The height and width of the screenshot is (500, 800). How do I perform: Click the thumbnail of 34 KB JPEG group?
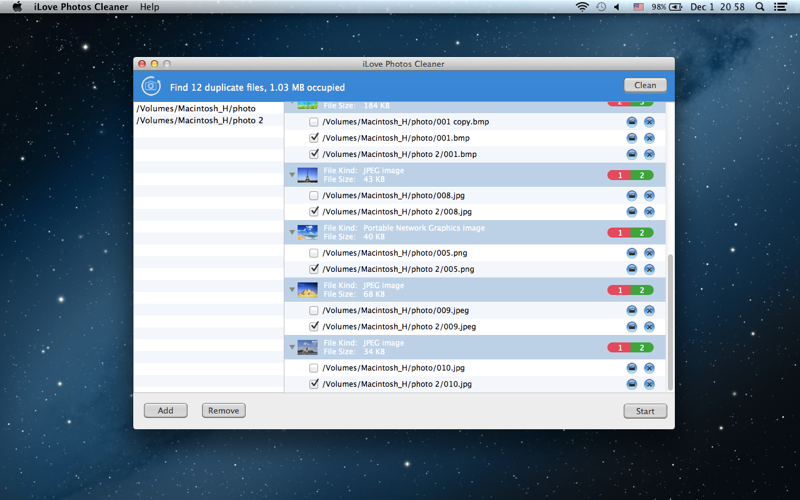point(307,347)
